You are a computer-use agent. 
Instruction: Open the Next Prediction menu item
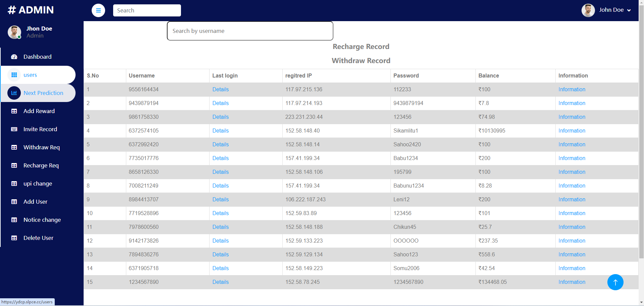click(x=38, y=93)
